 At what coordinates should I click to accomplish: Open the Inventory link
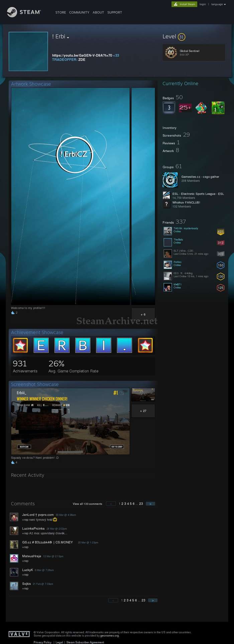pyautogui.click(x=169, y=128)
